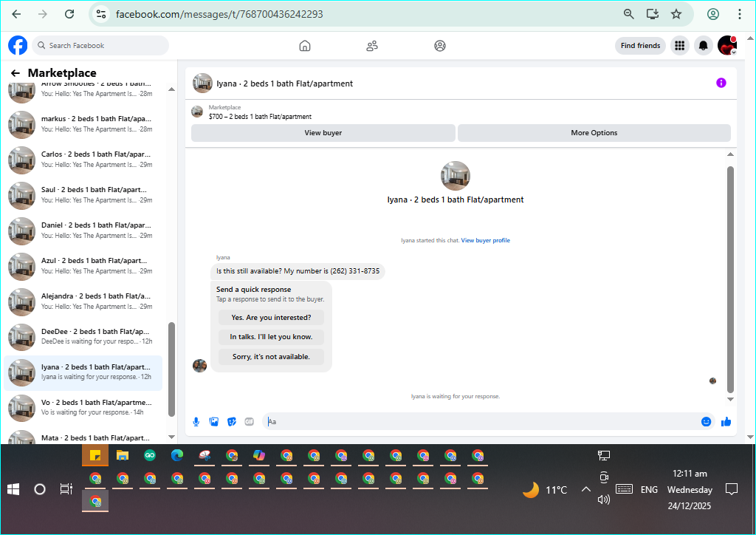Click Iyana's listing thumbnail in chat header
This screenshot has width=756, height=535.
click(202, 83)
